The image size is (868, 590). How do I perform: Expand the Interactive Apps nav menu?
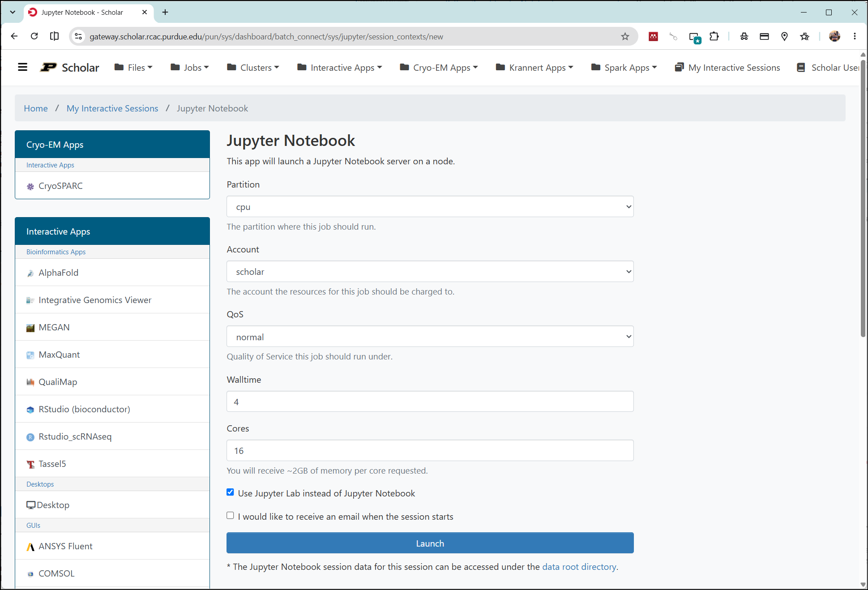pyautogui.click(x=339, y=67)
